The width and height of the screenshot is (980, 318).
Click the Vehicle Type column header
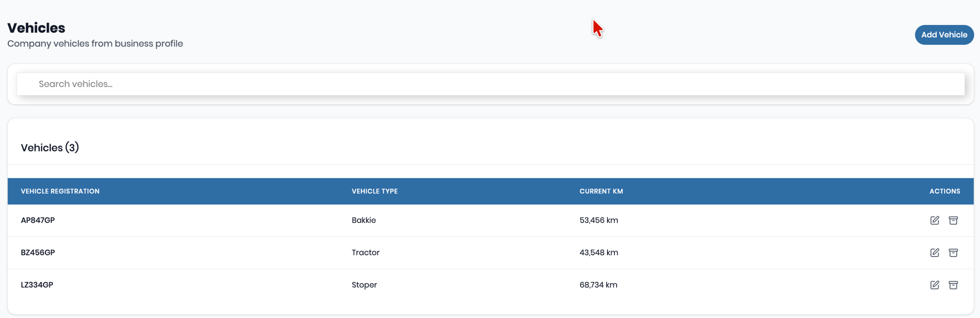[x=374, y=191]
